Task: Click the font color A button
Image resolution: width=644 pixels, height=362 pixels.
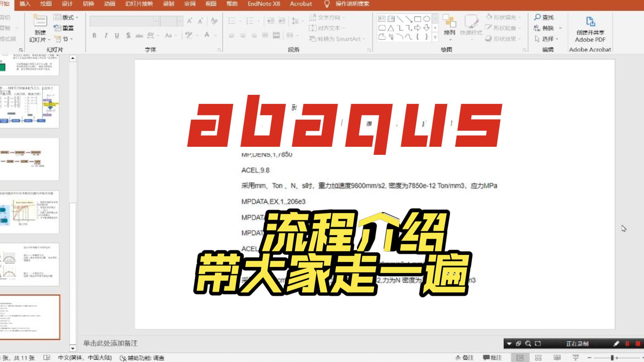Action: click(207, 35)
